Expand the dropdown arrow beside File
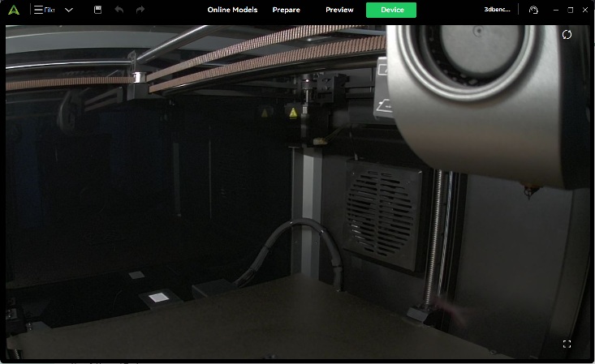 [x=69, y=10]
